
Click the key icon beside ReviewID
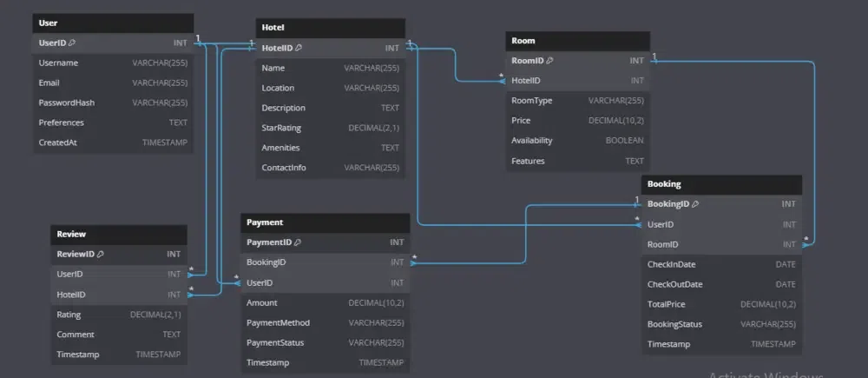[101, 255]
